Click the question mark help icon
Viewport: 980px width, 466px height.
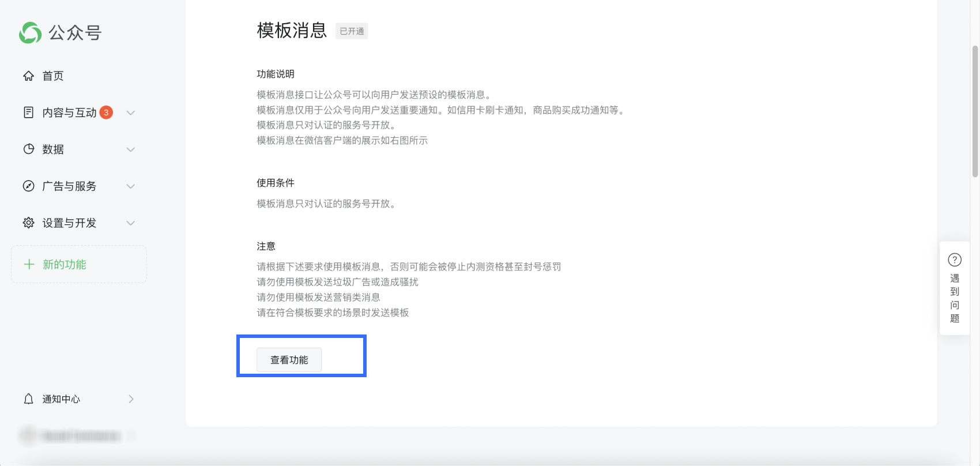[955, 260]
